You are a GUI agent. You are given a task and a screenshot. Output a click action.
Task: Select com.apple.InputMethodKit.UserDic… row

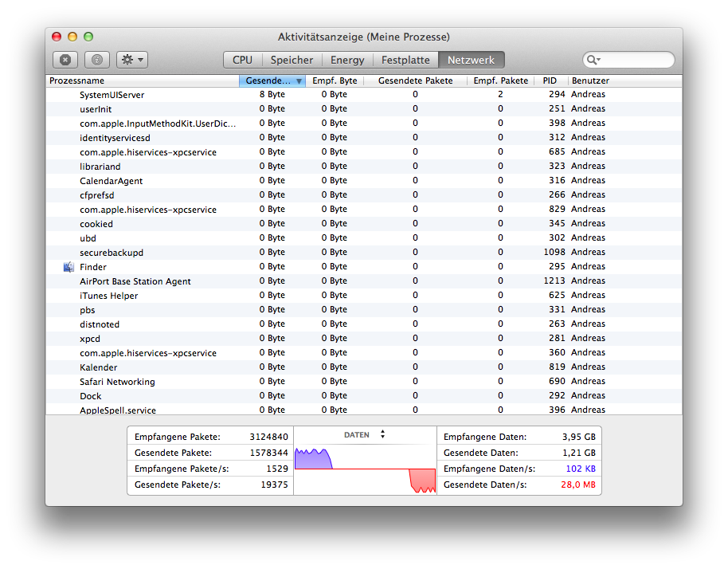pyautogui.click(x=364, y=123)
